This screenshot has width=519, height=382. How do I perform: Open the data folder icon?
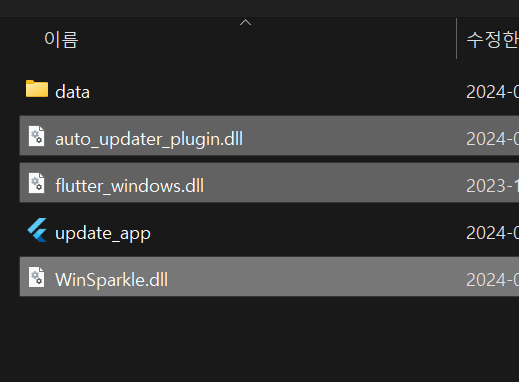[37, 89]
